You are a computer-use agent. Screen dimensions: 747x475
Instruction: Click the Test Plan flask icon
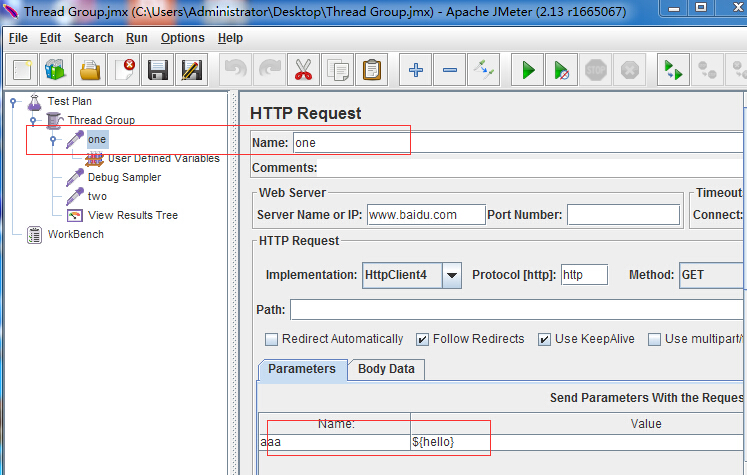pos(35,101)
